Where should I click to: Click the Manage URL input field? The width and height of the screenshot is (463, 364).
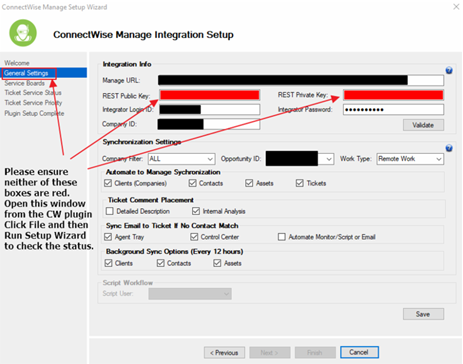point(301,80)
